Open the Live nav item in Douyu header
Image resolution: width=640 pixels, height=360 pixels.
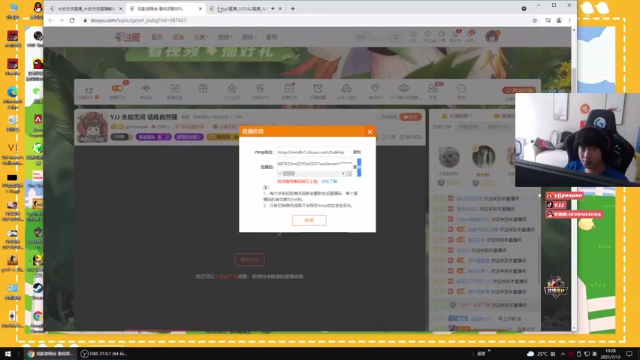(x=178, y=37)
